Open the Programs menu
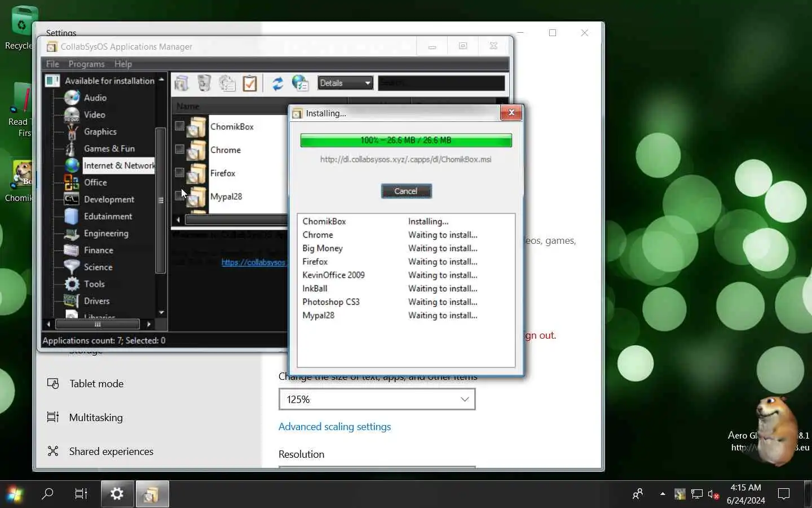Image resolution: width=812 pixels, height=508 pixels. coord(86,64)
